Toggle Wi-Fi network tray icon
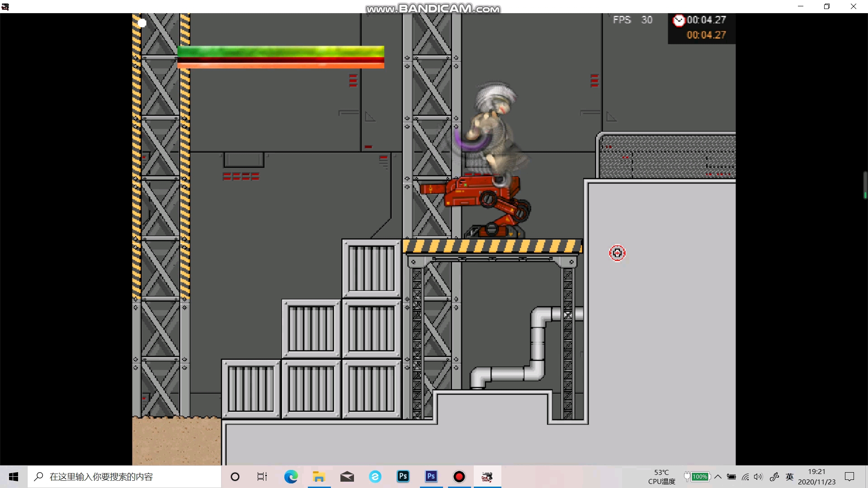 click(745, 477)
